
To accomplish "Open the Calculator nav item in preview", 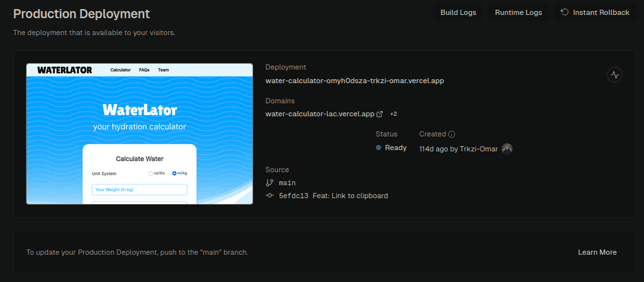I will 121,70.
